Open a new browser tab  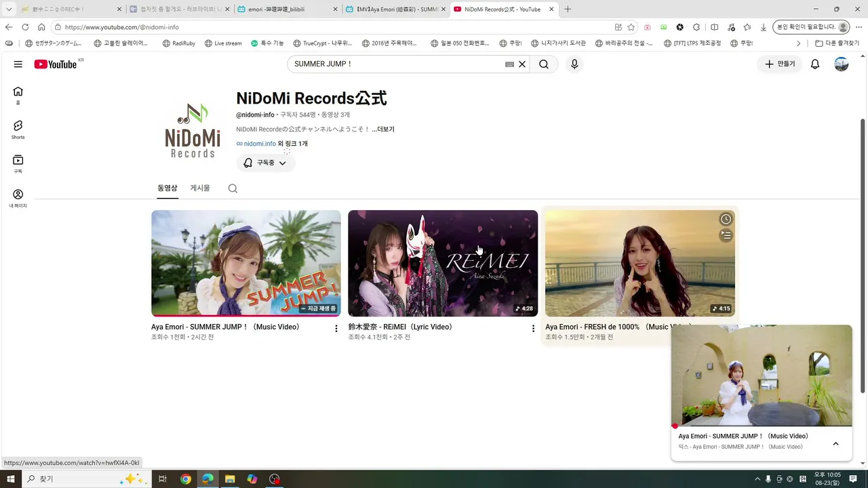(x=568, y=9)
